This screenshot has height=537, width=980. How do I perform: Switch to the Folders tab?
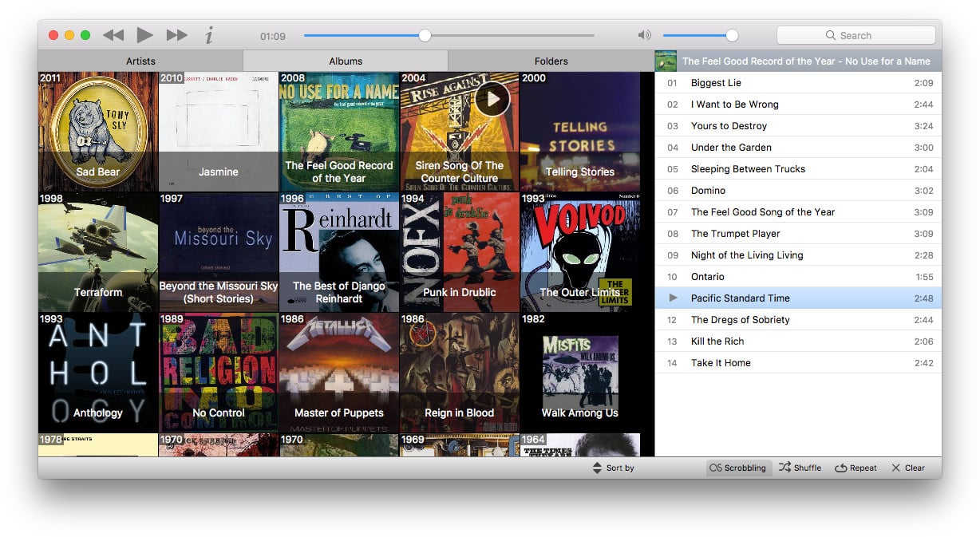551,61
